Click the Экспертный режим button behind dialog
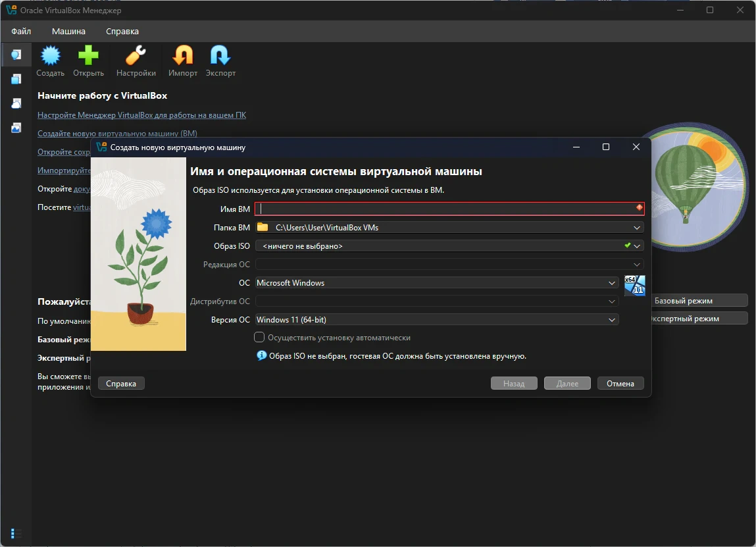This screenshot has width=756, height=547. 699,319
